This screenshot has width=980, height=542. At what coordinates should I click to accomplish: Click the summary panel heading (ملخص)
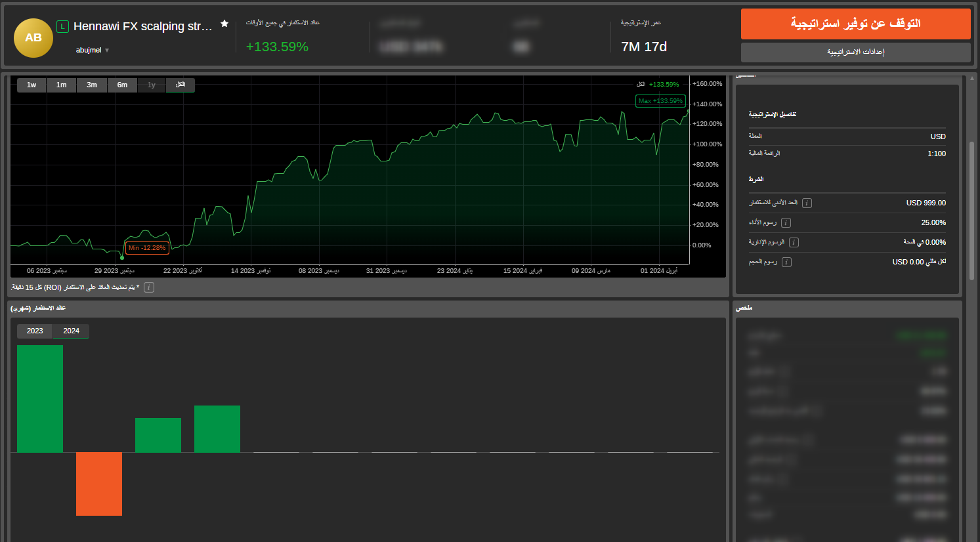pos(744,308)
